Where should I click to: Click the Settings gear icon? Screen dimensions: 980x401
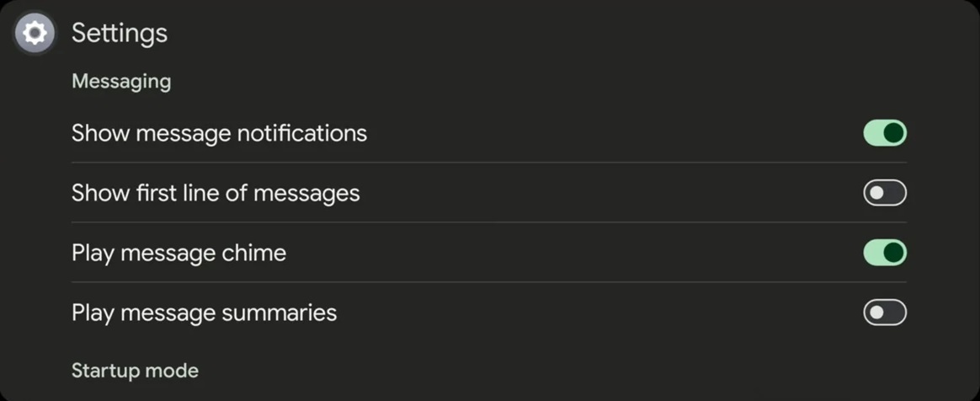(x=35, y=33)
